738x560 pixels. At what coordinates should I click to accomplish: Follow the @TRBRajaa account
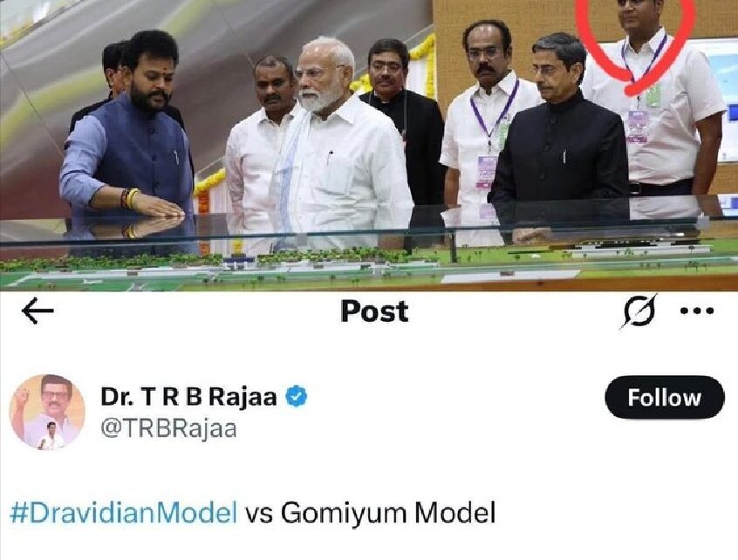[664, 398]
